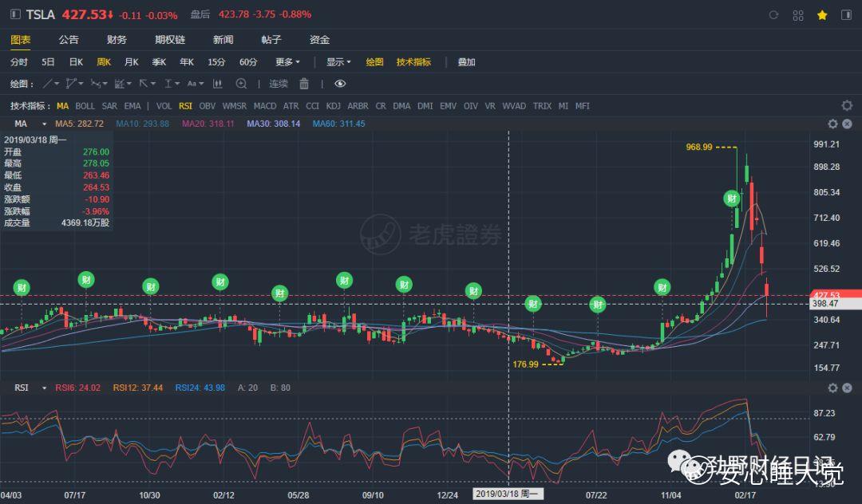This screenshot has height=504, width=862.
Task: Delete drawings with the trash icon
Action: [304, 84]
